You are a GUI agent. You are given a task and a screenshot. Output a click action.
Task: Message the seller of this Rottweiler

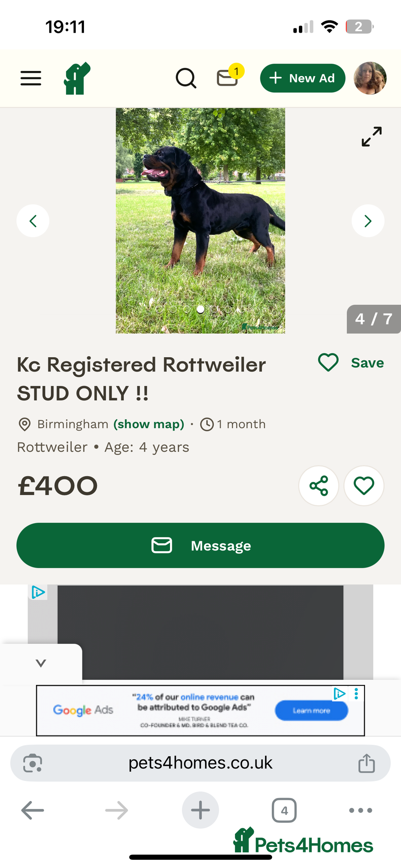200,545
